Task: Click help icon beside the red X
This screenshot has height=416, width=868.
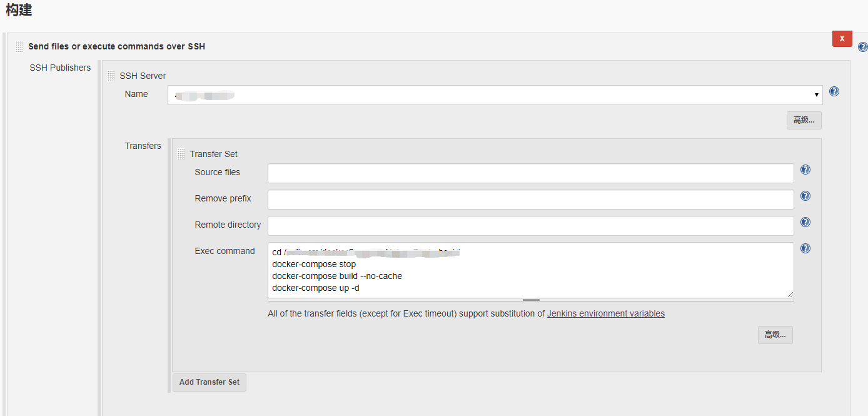Action: [x=862, y=47]
